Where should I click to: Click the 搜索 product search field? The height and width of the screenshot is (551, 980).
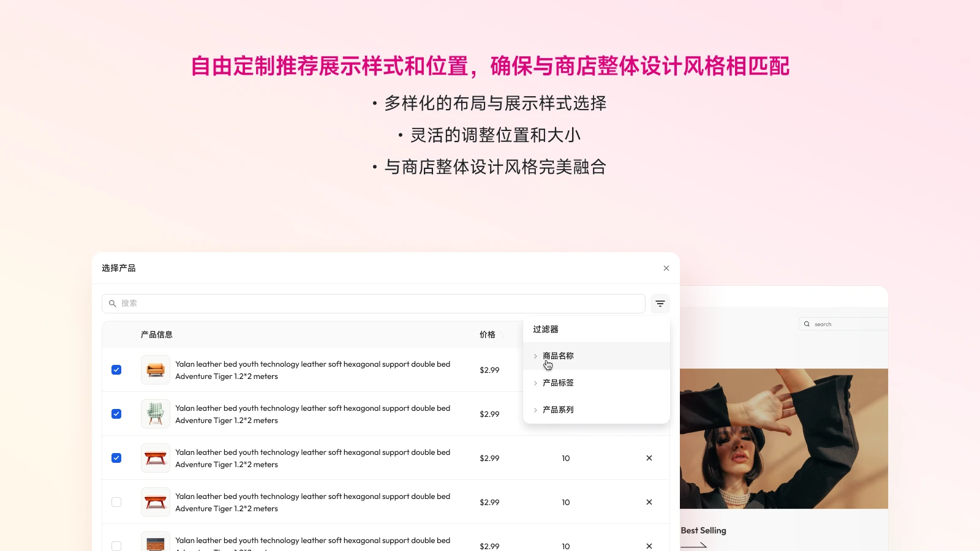[374, 304]
